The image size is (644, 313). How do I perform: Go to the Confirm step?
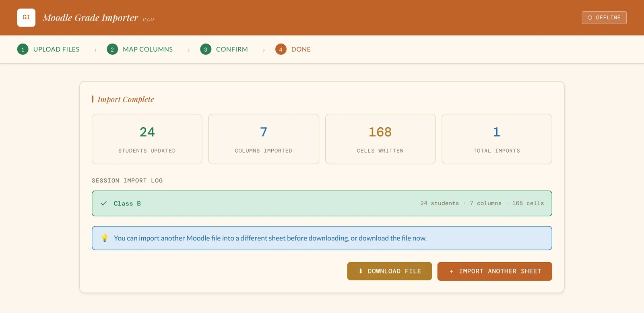[x=232, y=49]
